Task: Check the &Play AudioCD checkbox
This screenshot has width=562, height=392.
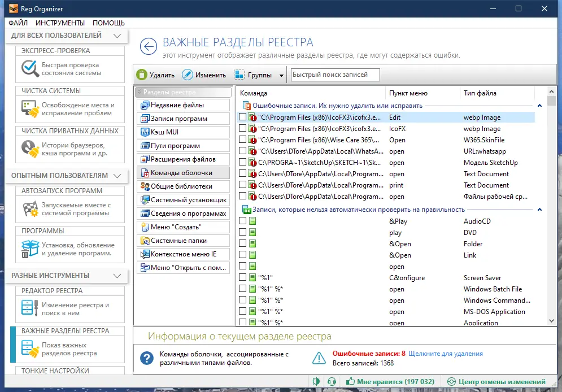Action: 243,221
